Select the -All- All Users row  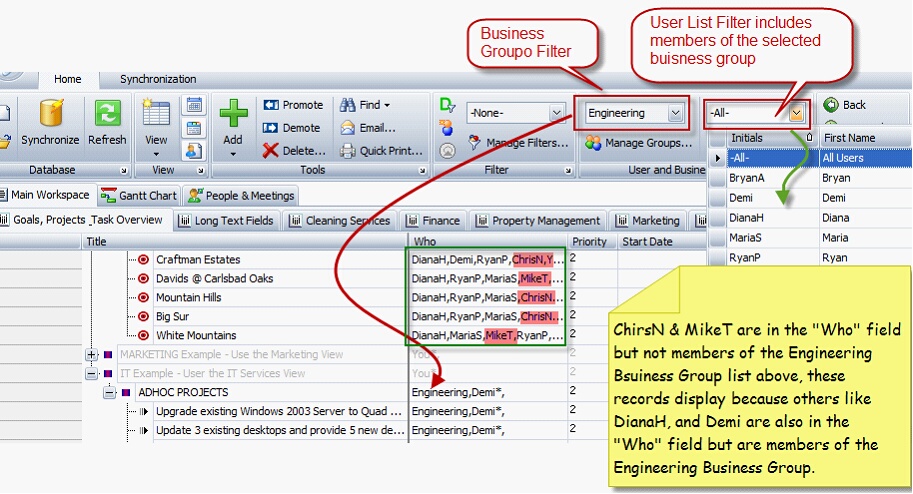pyautogui.click(x=811, y=158)
